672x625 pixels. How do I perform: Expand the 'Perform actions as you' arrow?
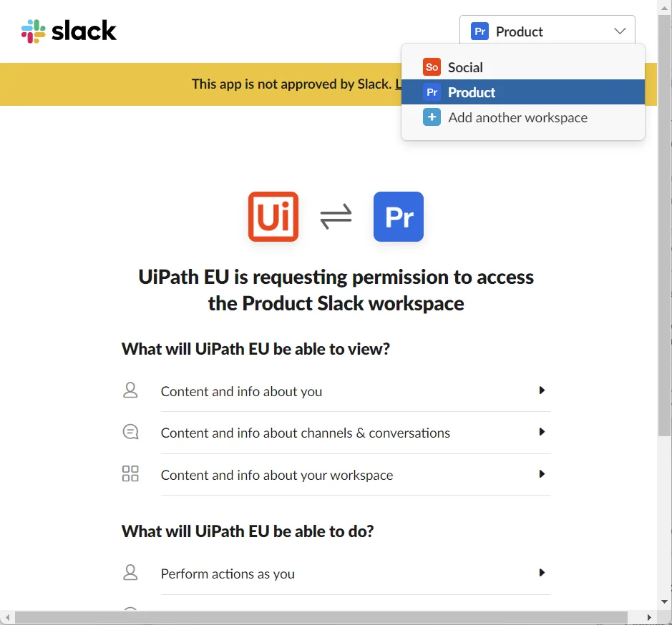pyautogui.click(x=542, y=573)
